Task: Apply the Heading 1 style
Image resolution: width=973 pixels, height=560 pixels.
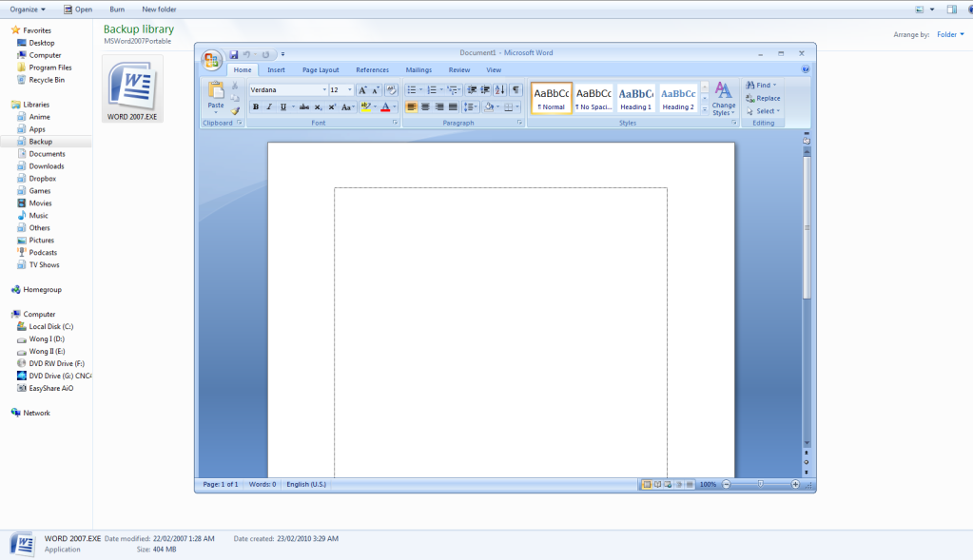Action: (636, 98)
